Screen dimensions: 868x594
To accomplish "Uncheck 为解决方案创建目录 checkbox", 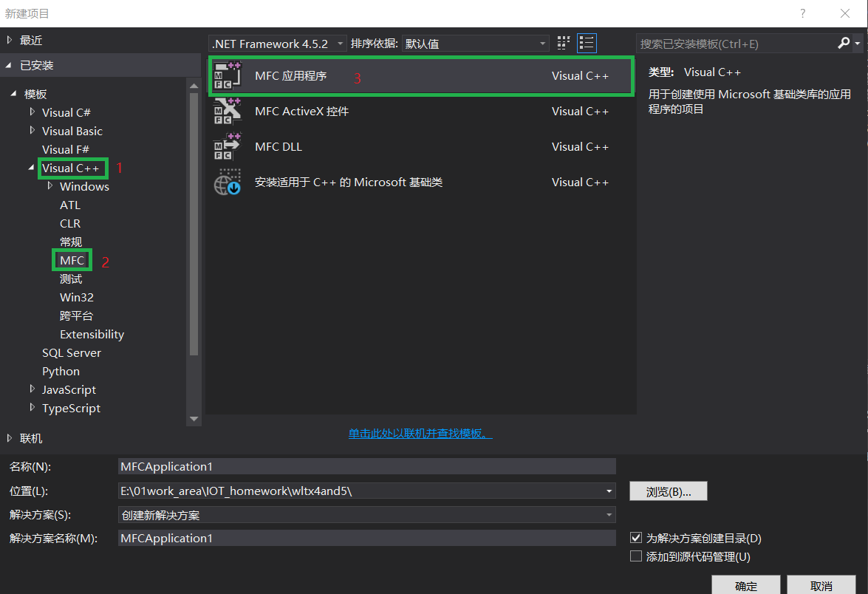I will tap(636, 538).
